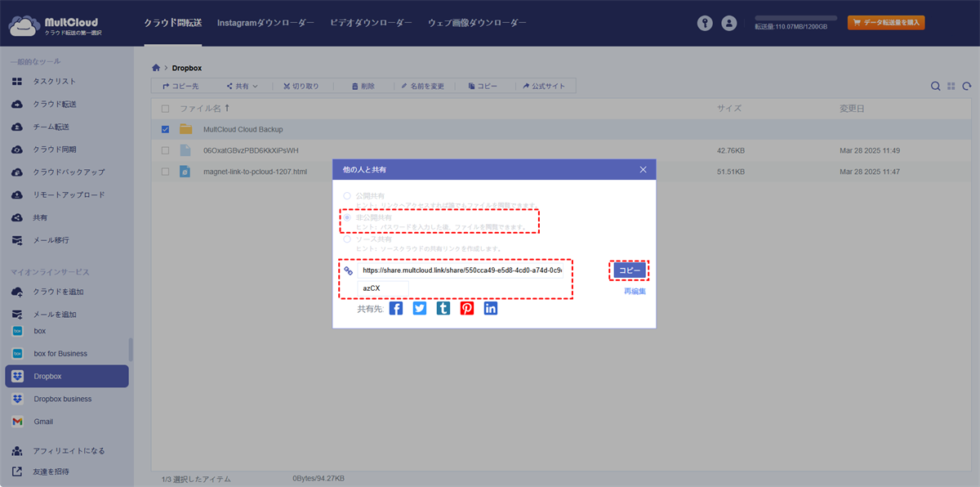
Task: Uncheck MultCloud Cloud Backup folder checkbox
Action: [x=166, y=129]
